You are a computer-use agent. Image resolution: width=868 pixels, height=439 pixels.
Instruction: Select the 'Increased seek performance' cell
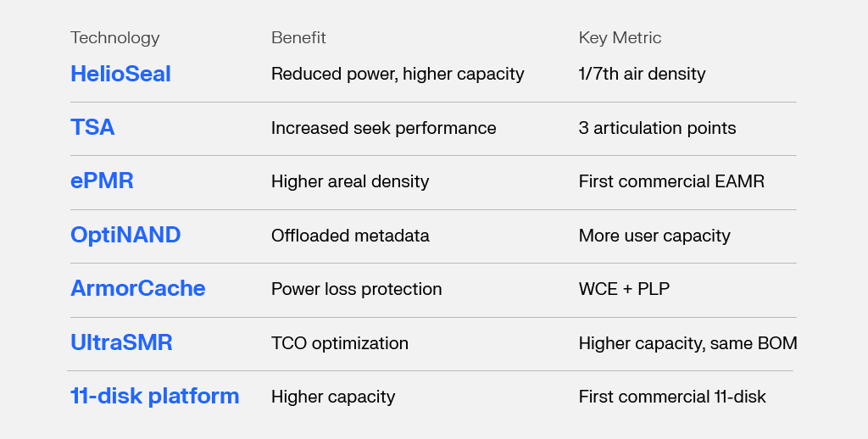click(383, 129)
